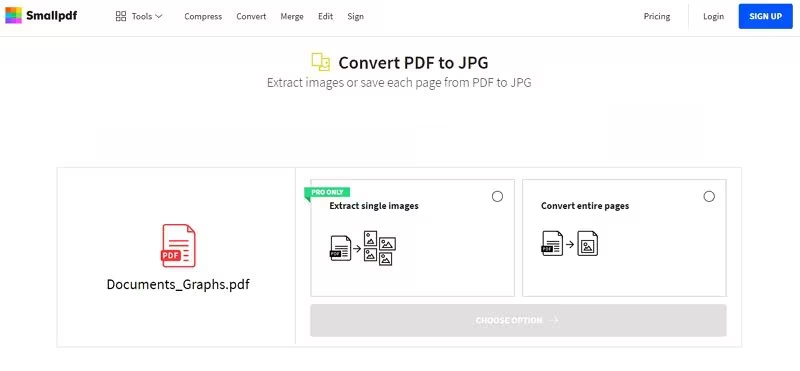Click the Extract single images label
The height and width of the screenshot is (371, 800).
click(x=374, y=206)
